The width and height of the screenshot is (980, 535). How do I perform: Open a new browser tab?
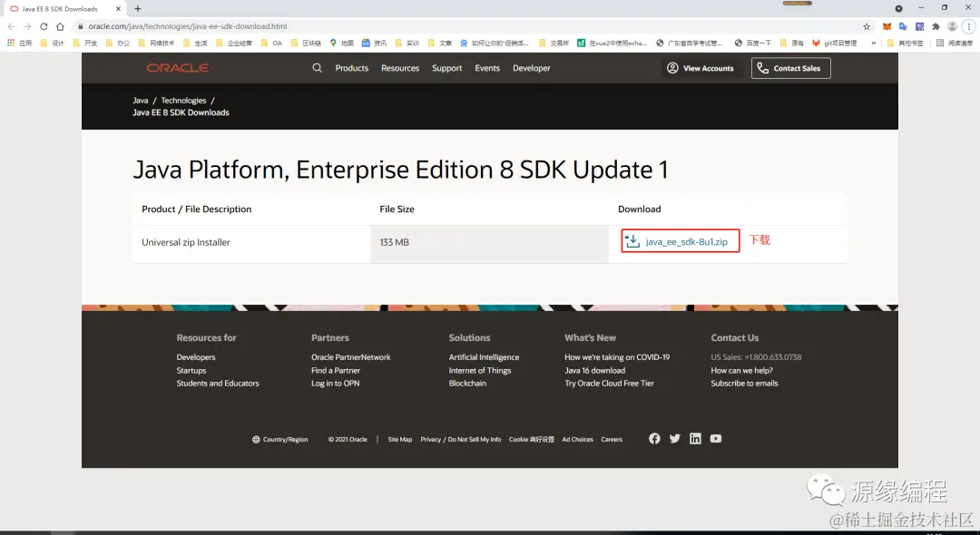click(138, 9)
